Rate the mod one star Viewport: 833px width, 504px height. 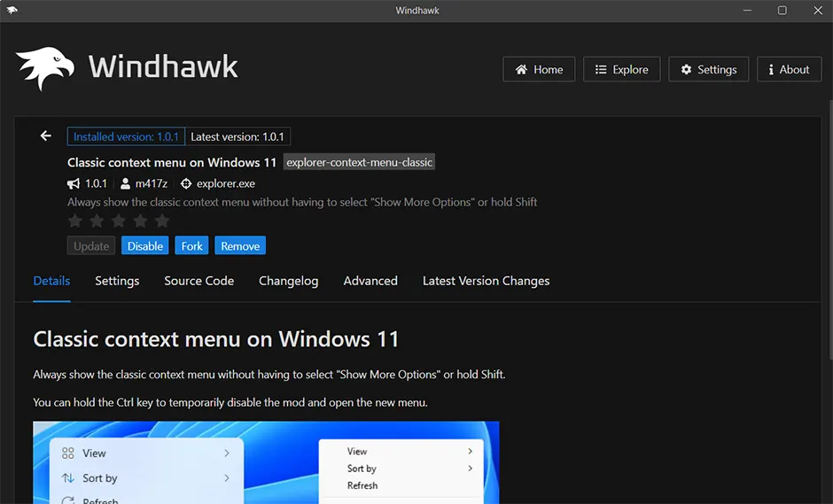coord(75,221)
